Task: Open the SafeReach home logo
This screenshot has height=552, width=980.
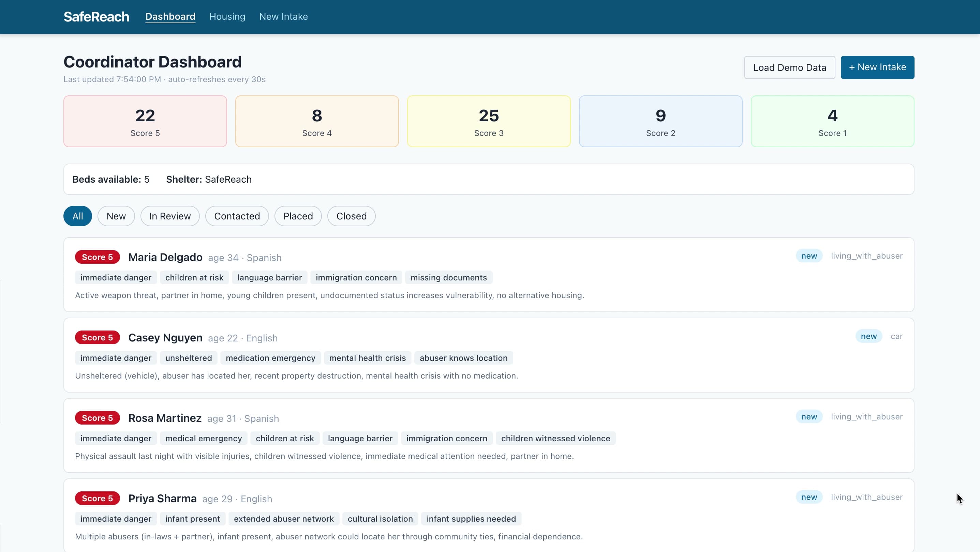Action: click(96, 17)
